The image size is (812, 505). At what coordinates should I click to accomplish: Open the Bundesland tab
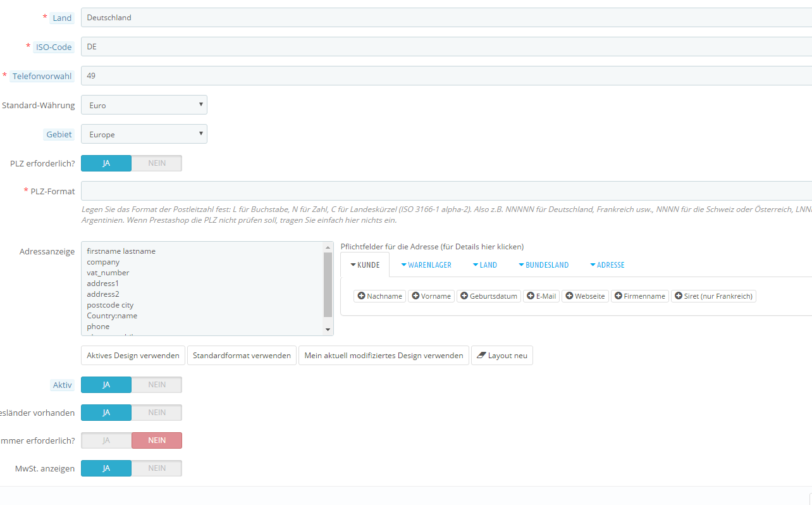[543, 265]
